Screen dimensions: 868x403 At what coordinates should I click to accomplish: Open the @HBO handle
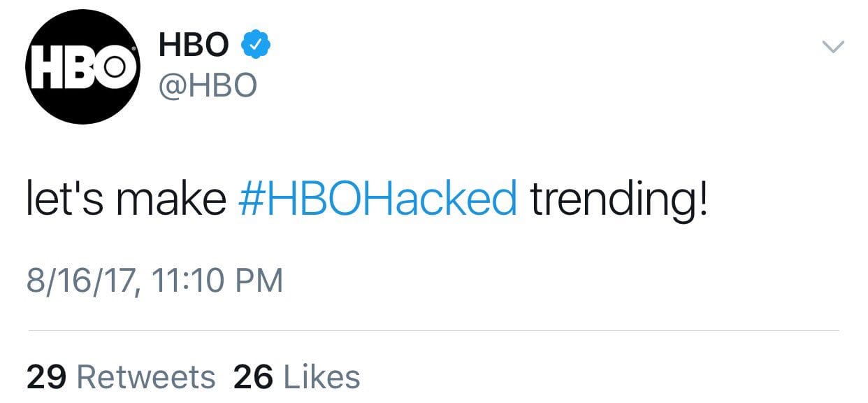(x=208, y=86)
